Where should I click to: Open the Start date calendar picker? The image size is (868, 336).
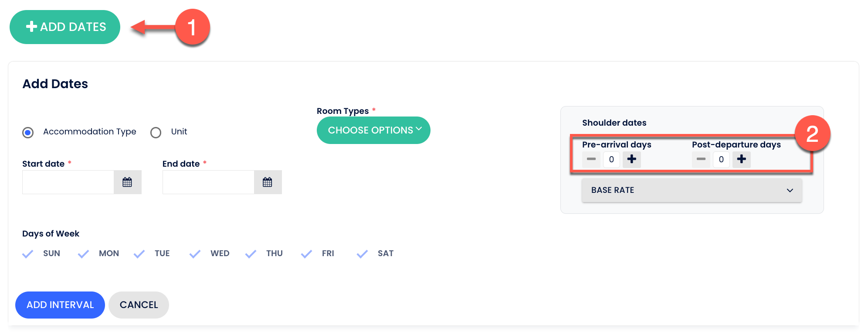127,182
